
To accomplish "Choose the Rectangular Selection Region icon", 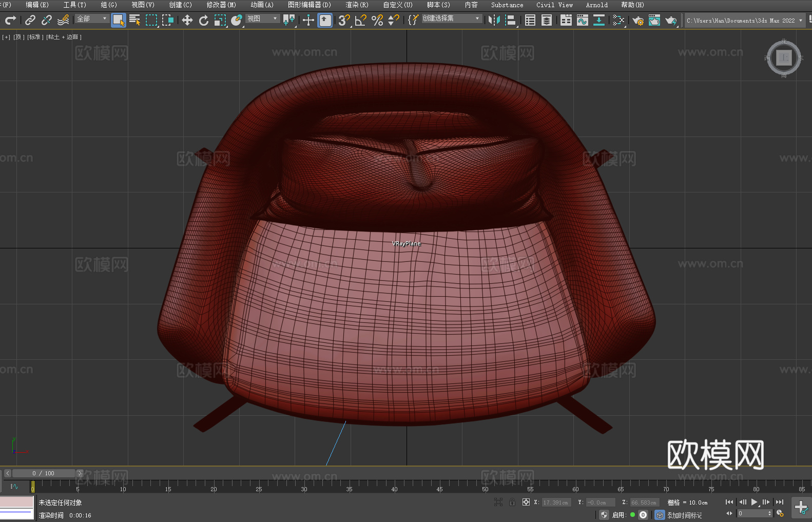I will pos(151,20).
